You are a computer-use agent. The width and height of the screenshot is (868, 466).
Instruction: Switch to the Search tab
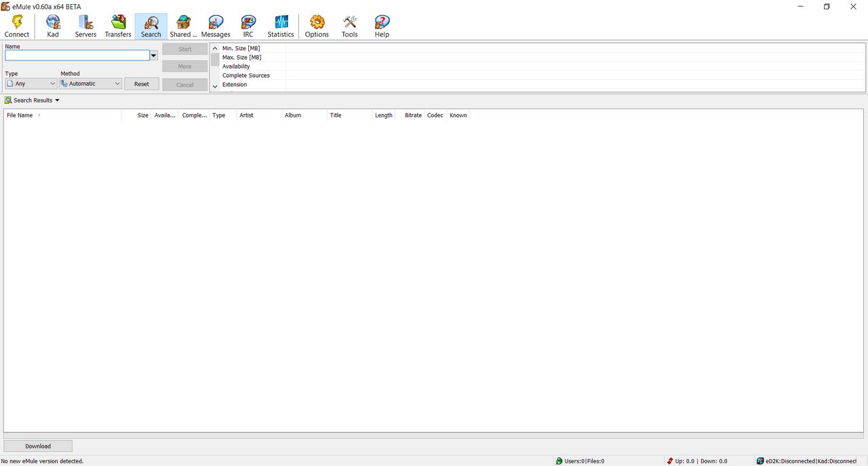tap(151, 25)
